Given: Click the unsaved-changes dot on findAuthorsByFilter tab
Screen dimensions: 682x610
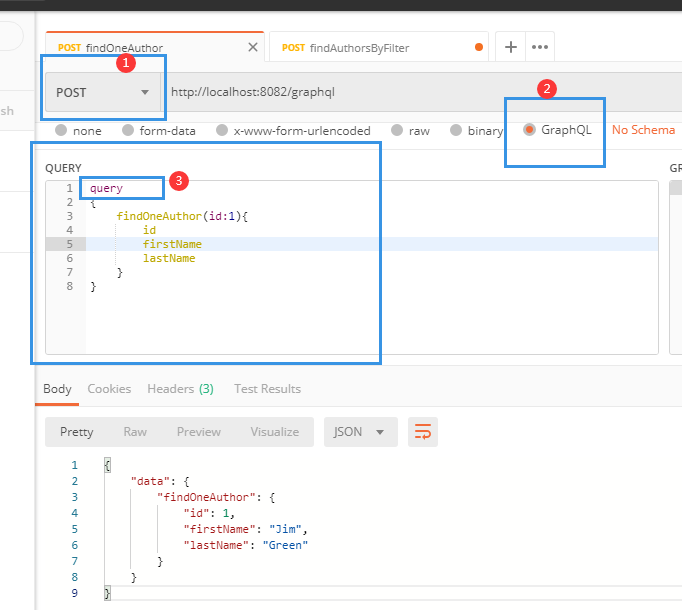Looking at the screenshot, I should [x=479, y=47].
